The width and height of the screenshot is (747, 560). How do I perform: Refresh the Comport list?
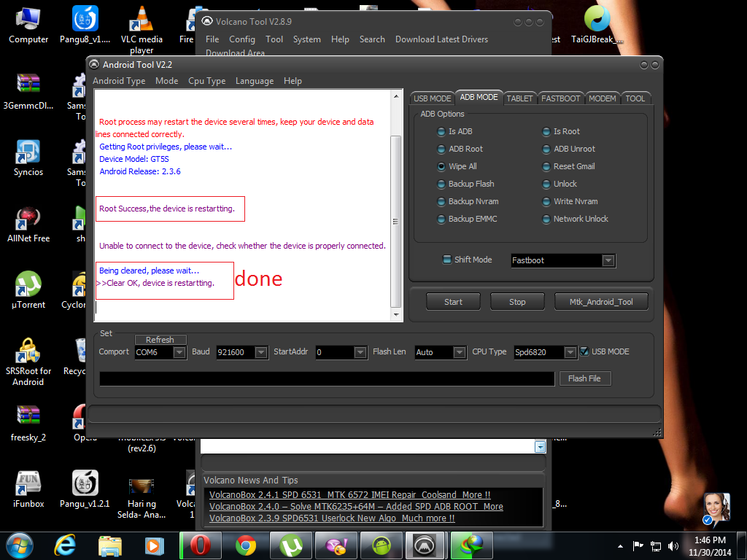160,340
